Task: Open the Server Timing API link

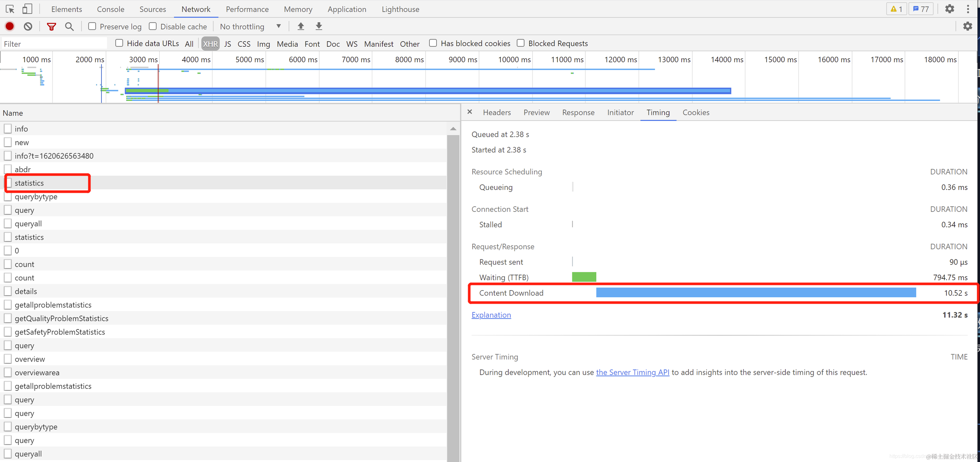Action: click(x=632, y=373)
